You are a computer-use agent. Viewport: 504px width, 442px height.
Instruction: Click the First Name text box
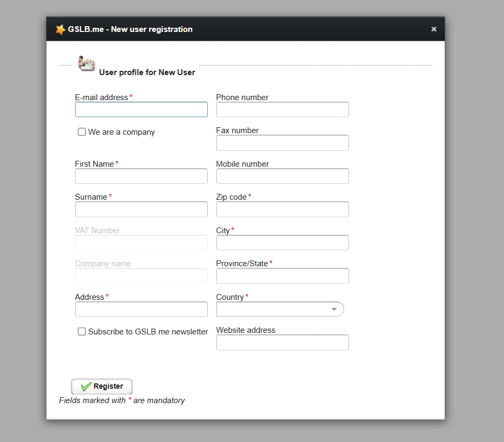click(141, 176)
